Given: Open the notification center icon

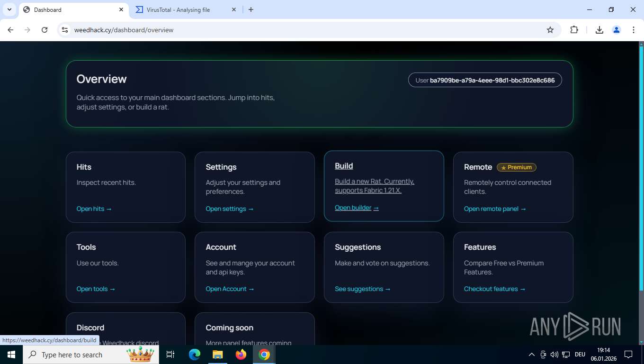Looking at the screenshot, I should click(x=628, y=355).
